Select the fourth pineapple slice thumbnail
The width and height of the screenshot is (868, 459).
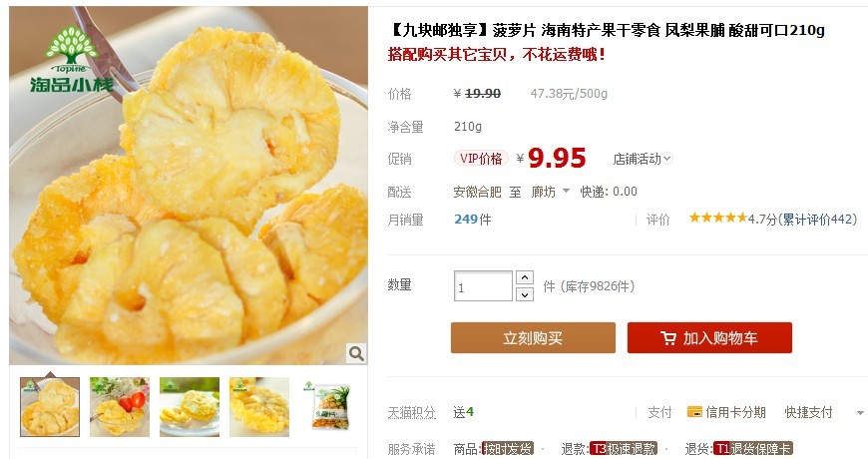pos(259,407)
